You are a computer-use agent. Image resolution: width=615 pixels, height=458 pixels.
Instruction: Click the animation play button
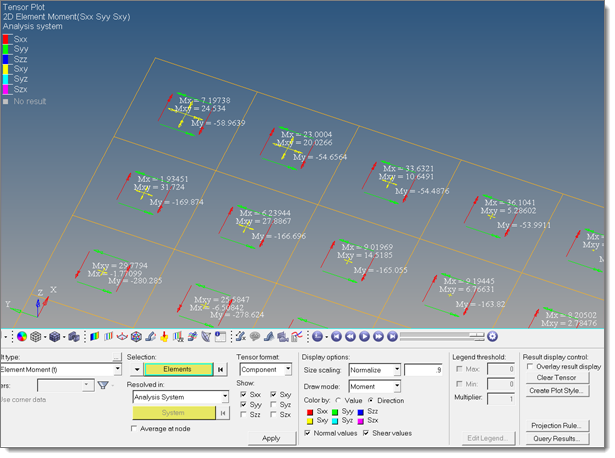point(365,336)
